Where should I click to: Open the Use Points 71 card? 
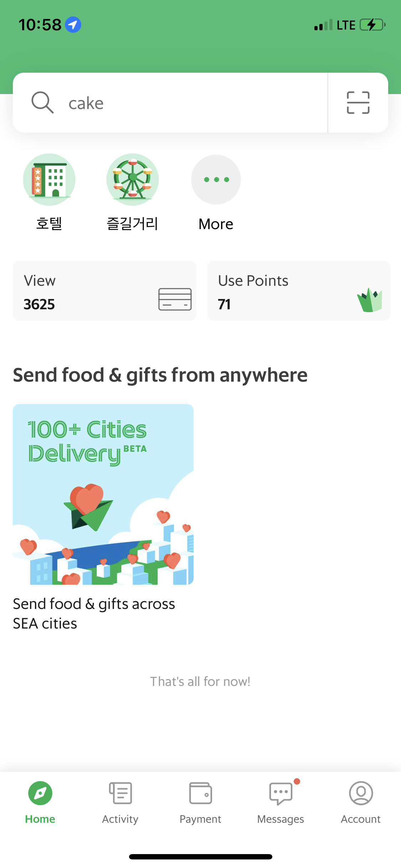point(299,291)
